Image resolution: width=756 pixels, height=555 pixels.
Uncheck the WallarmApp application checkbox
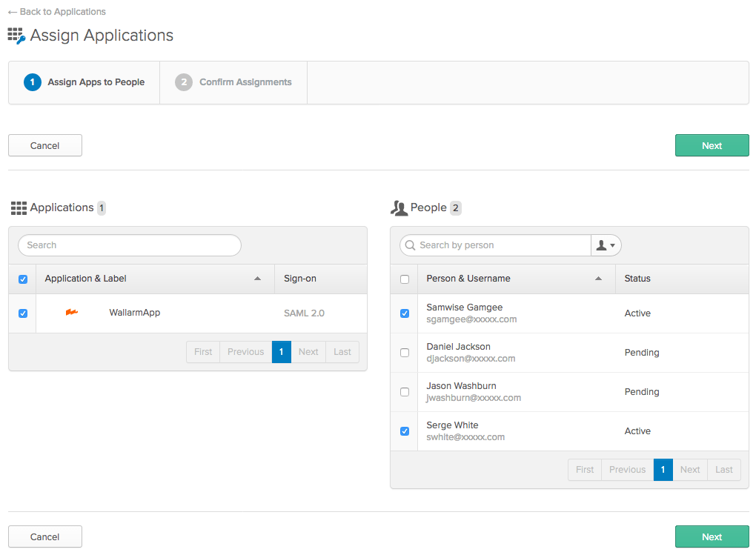pyautogui.click(x=23, y=313)
